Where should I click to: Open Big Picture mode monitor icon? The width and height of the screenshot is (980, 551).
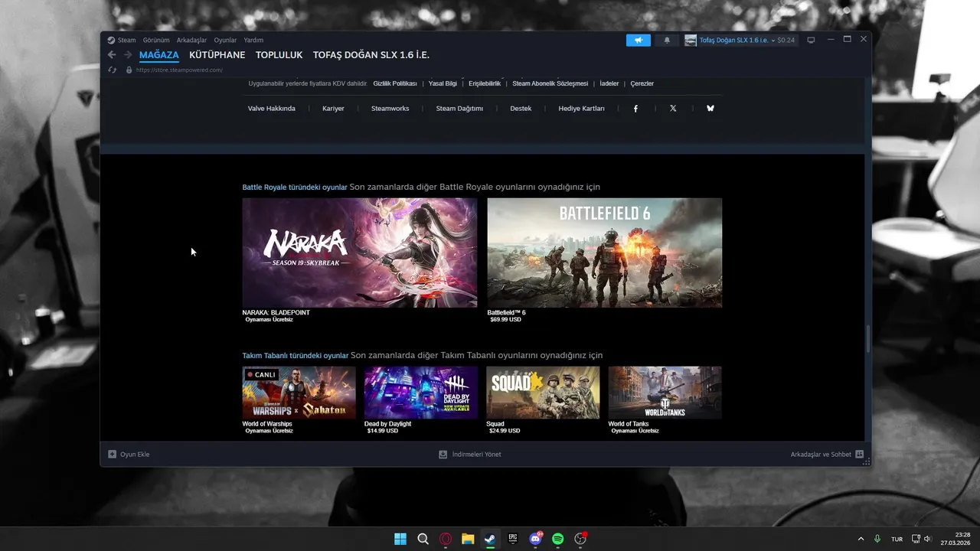click(811, 40)
